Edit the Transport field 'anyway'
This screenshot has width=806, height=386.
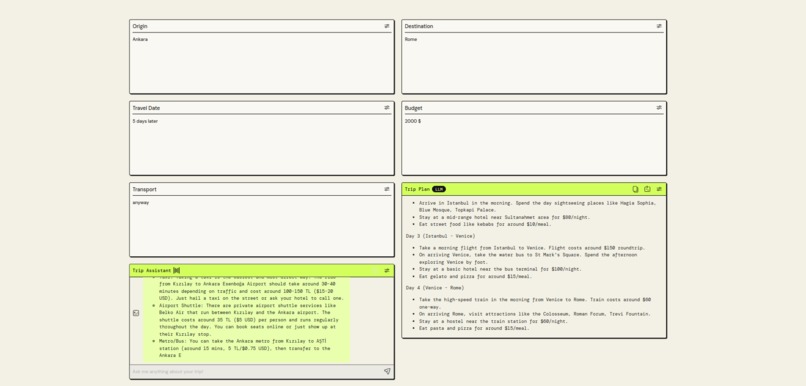coord(262,225)
